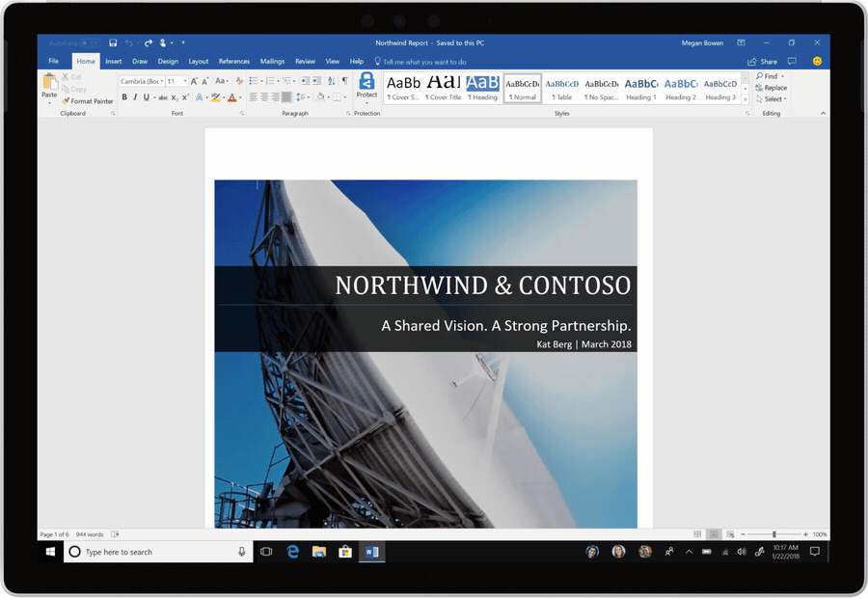The width and height of the screenshot is (868, 599).
Task: Click the font color red A
Action: coord(231,97)
